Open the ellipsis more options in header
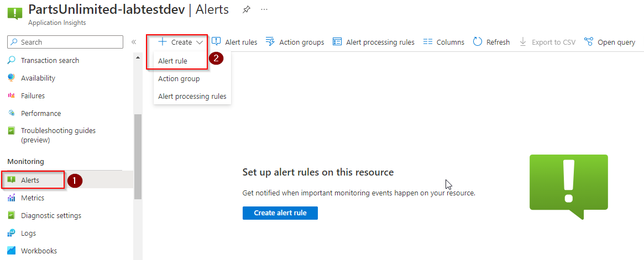This screenshot has height=260, width=644. pyautogui.click(x=264, y=9)
